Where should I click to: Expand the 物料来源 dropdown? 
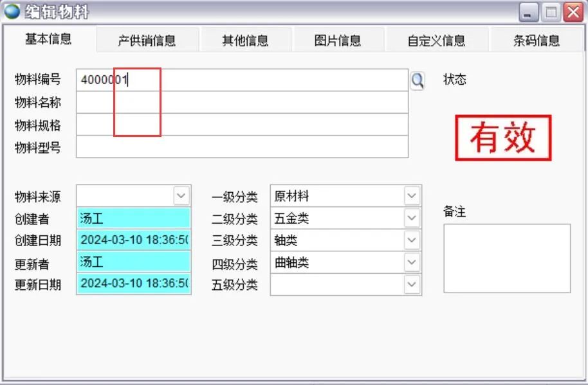point(181,195)
